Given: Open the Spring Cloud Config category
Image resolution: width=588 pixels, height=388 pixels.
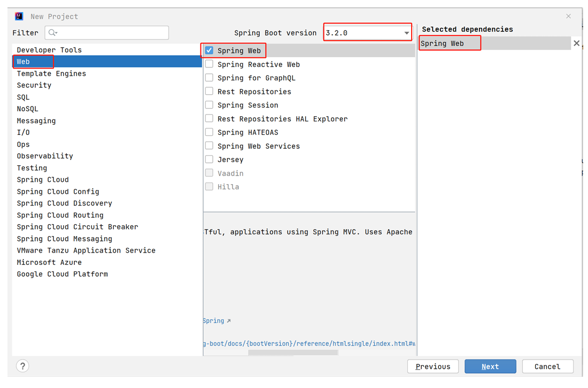Looking at the screenshot, I should (107, 192).
